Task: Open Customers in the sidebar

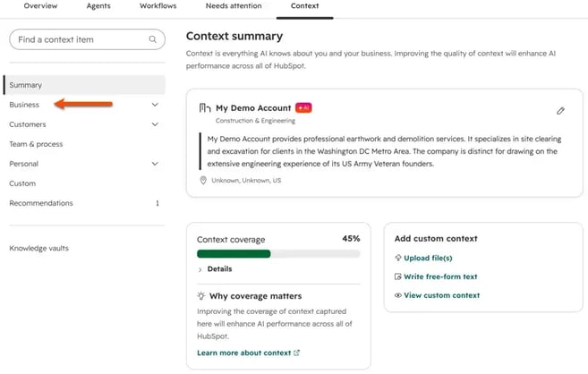Action: click(x=28, y=124)
